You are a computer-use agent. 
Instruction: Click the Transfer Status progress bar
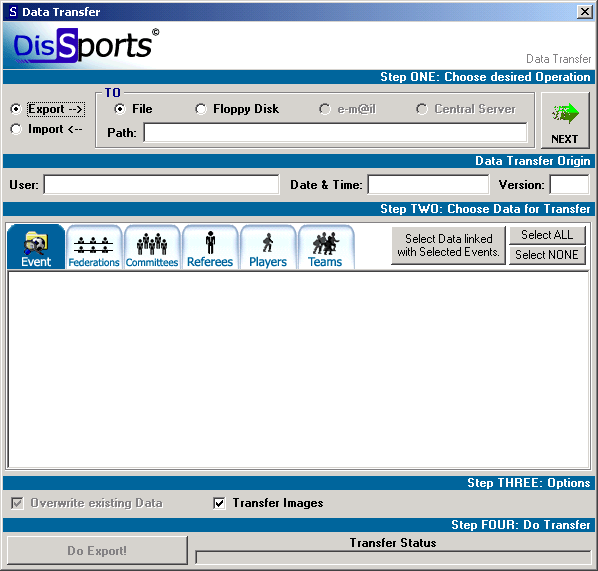tap(393, 557)
